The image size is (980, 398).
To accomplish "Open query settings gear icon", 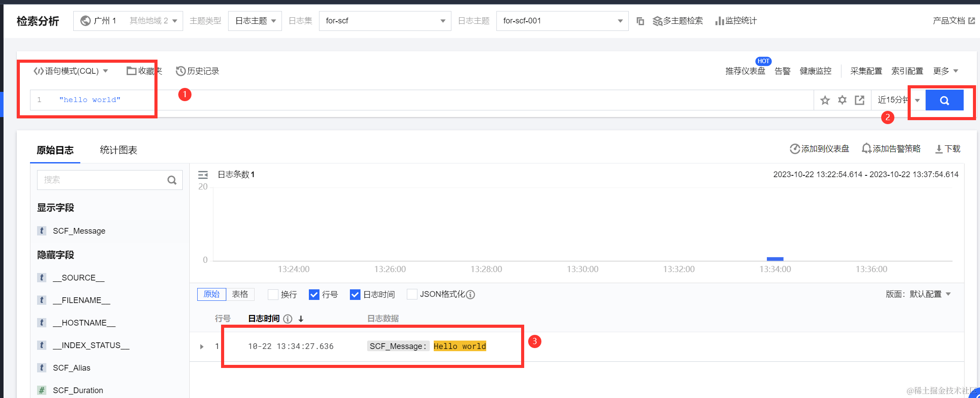I will pyautogui.click(x=842, y=100).
